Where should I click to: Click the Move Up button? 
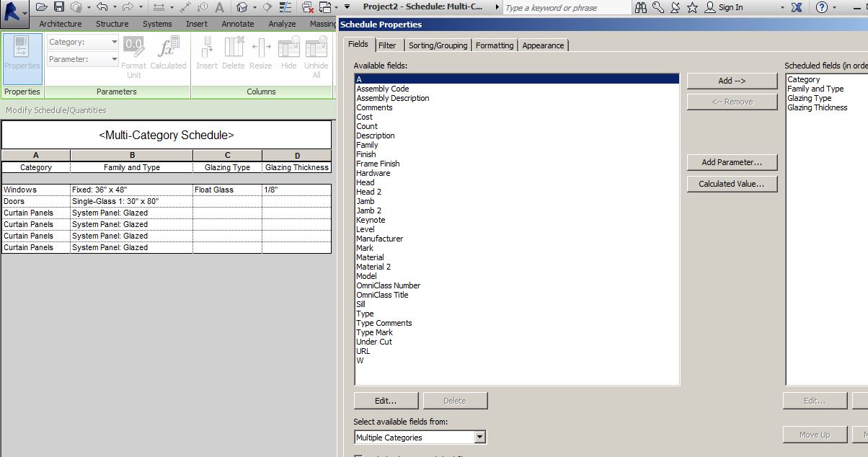pyautogui.click(x=815, y=435)
